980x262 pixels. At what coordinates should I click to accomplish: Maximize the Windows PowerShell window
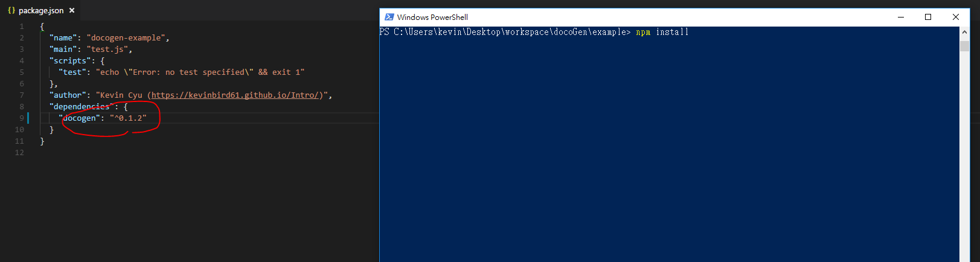[928, 17]
